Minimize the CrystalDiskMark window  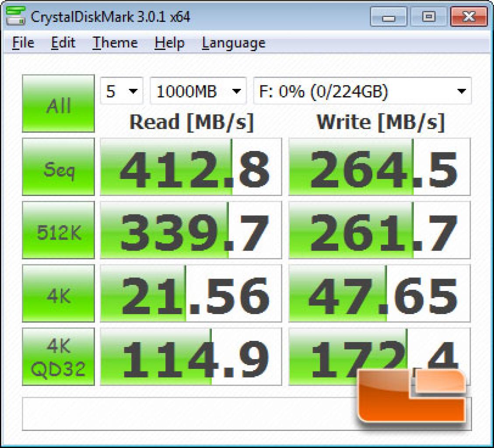pos(389,16)
